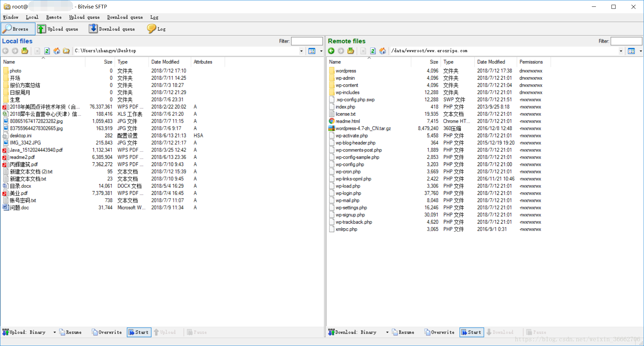The width and height of the screenshot is (644, 346).
Task: Expand the local path history dropdown
Action: pyautogui.click(x=301, y=51)
